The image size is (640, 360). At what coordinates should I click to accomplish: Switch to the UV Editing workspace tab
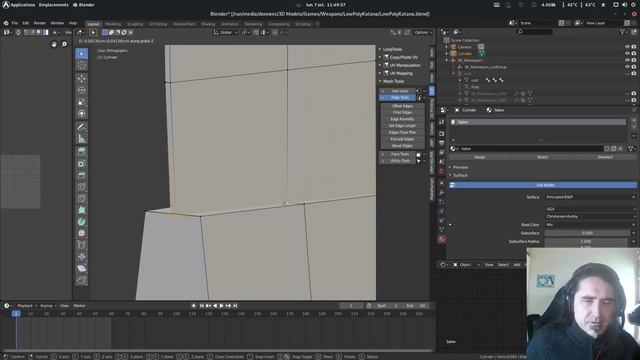tap(158, 24)
